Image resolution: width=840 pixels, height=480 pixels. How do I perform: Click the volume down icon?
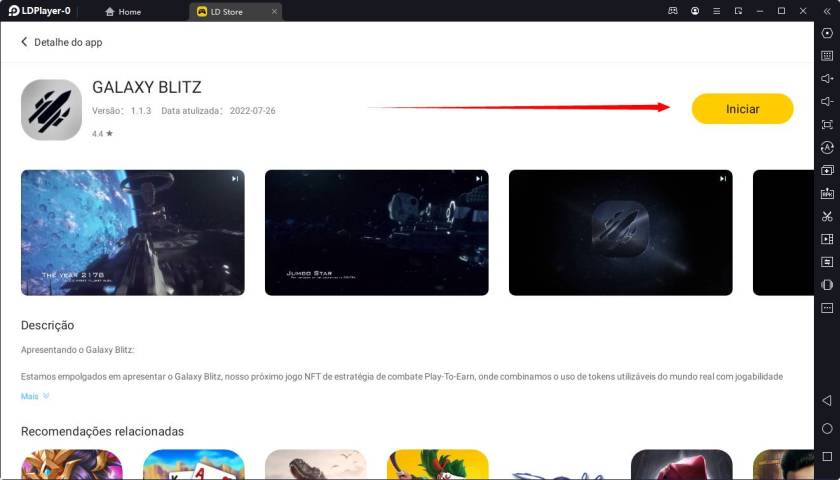pyautogui.click(x=827, y=102)
